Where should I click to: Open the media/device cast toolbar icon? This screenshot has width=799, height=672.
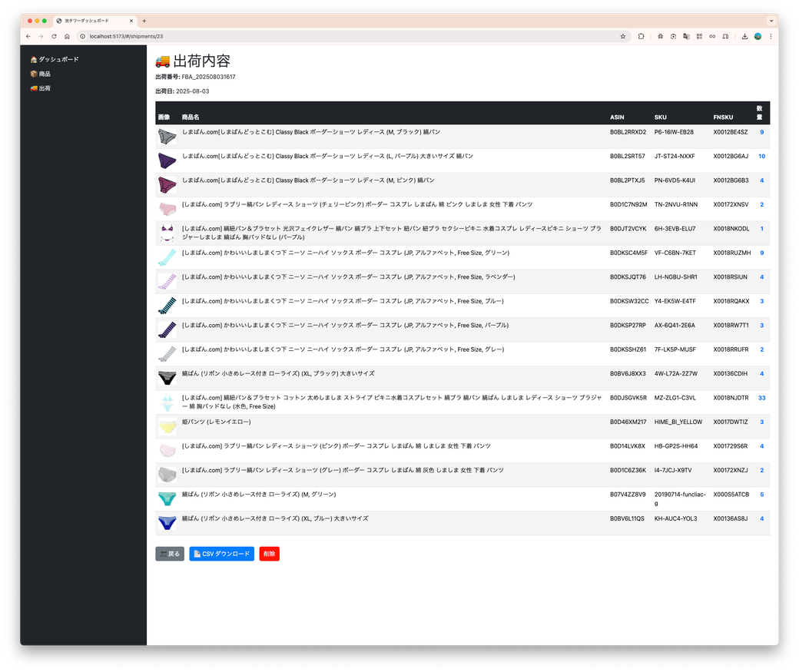point(725,36)
